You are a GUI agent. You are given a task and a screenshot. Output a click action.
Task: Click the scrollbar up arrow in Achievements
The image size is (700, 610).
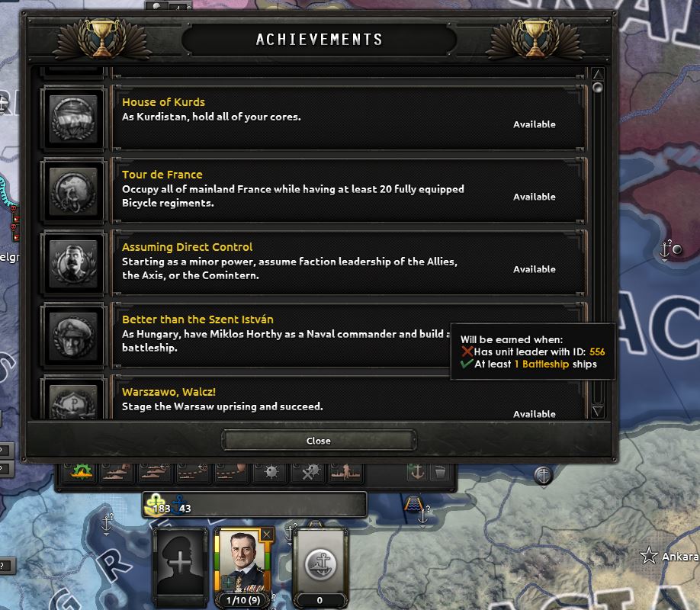(x=598, y=74)
